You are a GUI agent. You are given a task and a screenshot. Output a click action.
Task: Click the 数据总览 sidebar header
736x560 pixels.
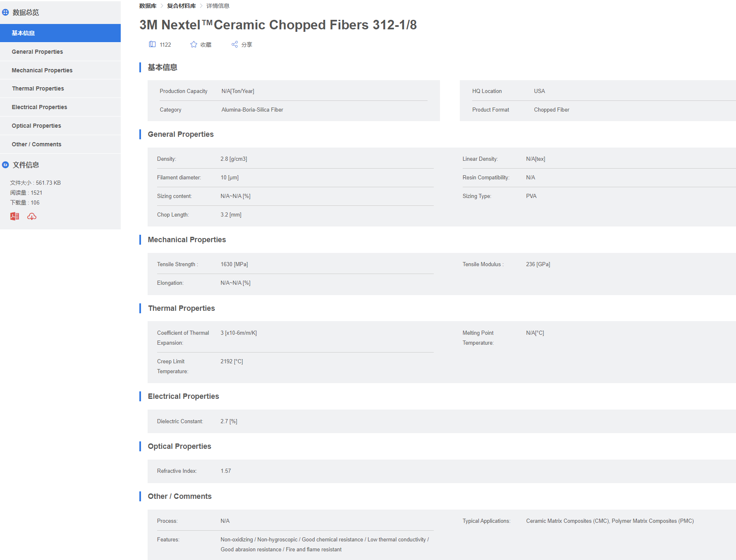(26, 12)
